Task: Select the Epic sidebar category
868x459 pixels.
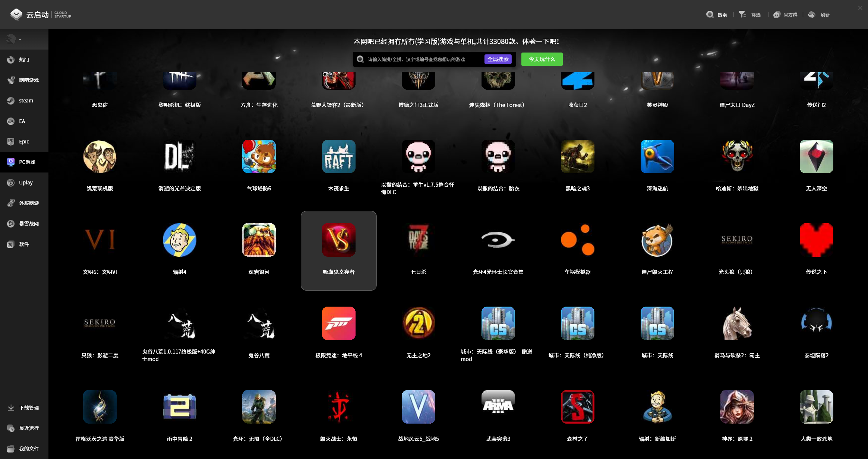Action: [24, 142]
